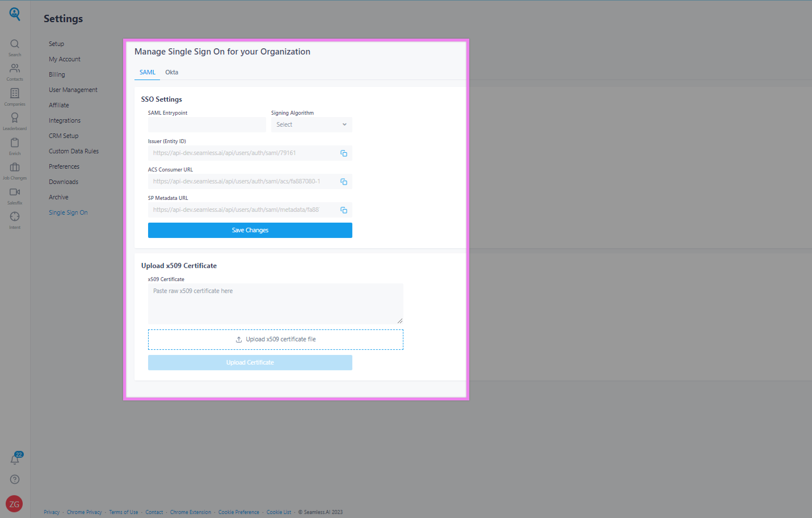Screen dimensions: 812x518
Task: Copy the ACS Consumer URL
Action: click(343, 182)
